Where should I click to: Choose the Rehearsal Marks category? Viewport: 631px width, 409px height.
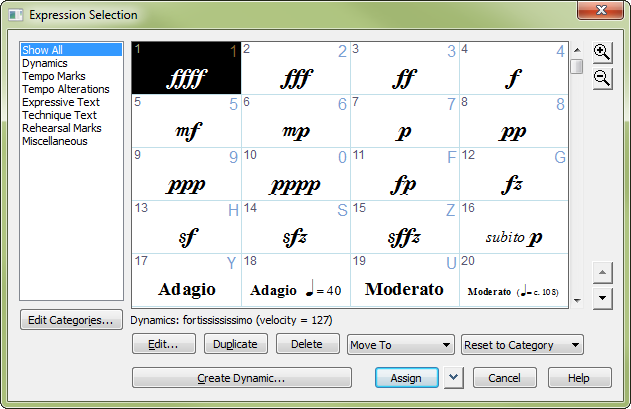click(71, 128)
